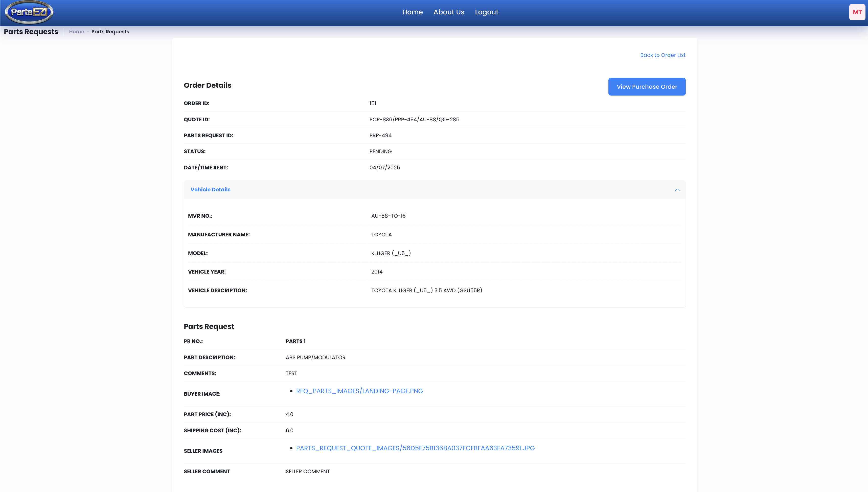Image resolution: width=868 pixels, height=492 pixels.
Task: Click the PENDING status value
Action: click(380, 151)
